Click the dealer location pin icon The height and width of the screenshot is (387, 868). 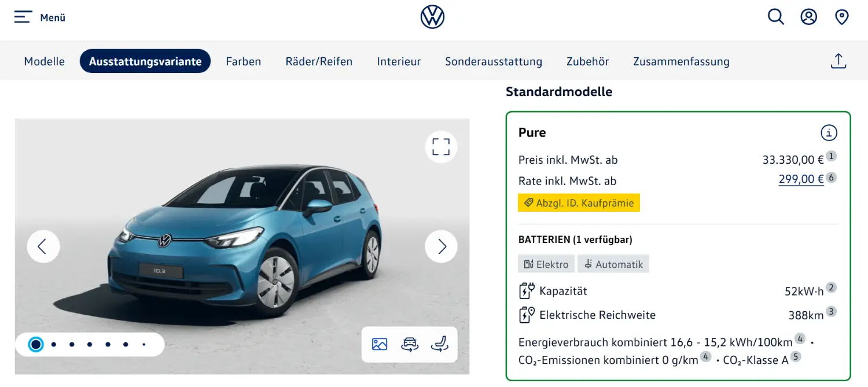point(842,17)
